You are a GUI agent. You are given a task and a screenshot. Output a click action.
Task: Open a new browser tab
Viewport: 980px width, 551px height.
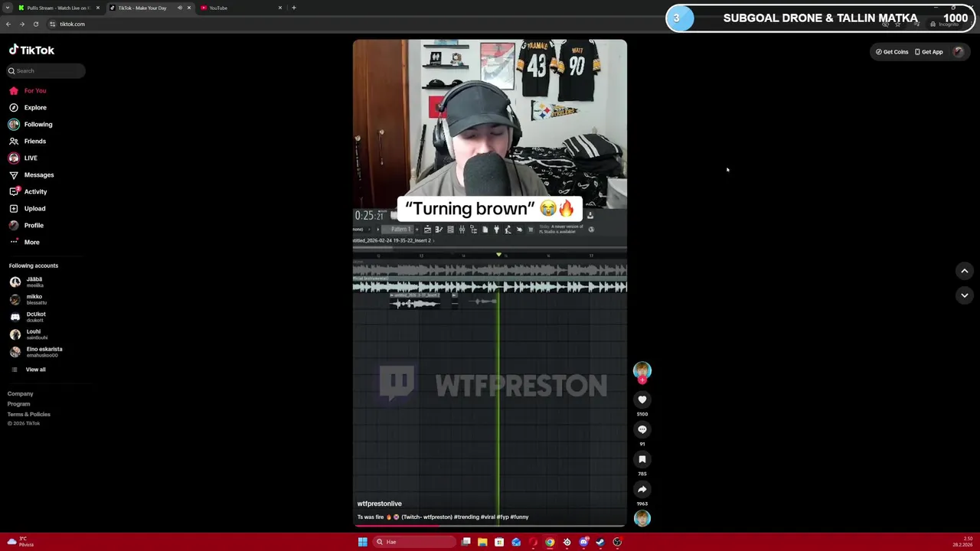coord(294,8)
